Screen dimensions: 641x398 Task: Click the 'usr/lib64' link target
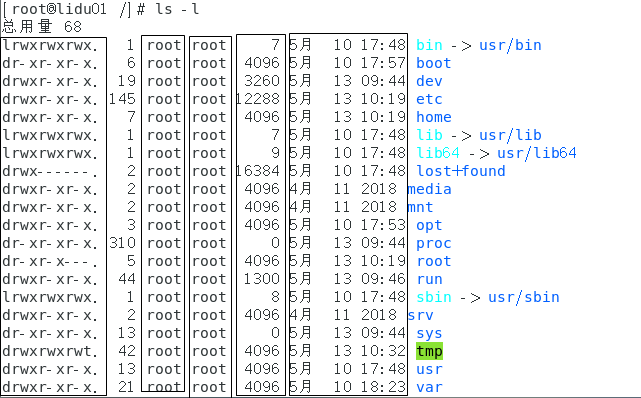[537, 153]
